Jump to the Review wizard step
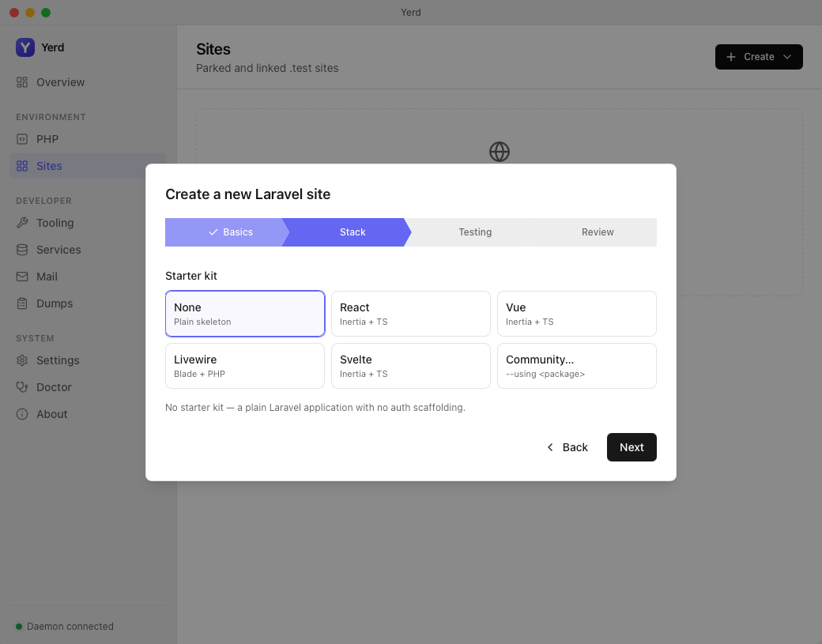Image resolution: width=822 pixels, height=644 pixels. (x=592, y=232)
